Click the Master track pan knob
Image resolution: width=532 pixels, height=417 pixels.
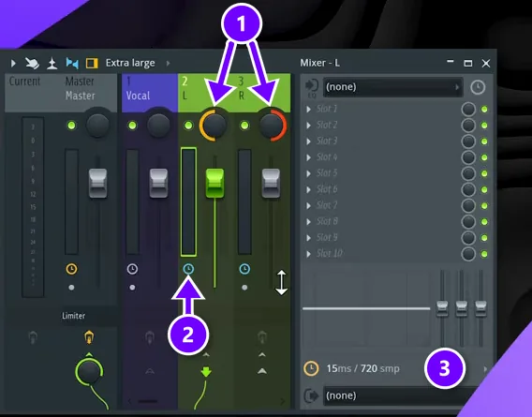tap(97, 125)
